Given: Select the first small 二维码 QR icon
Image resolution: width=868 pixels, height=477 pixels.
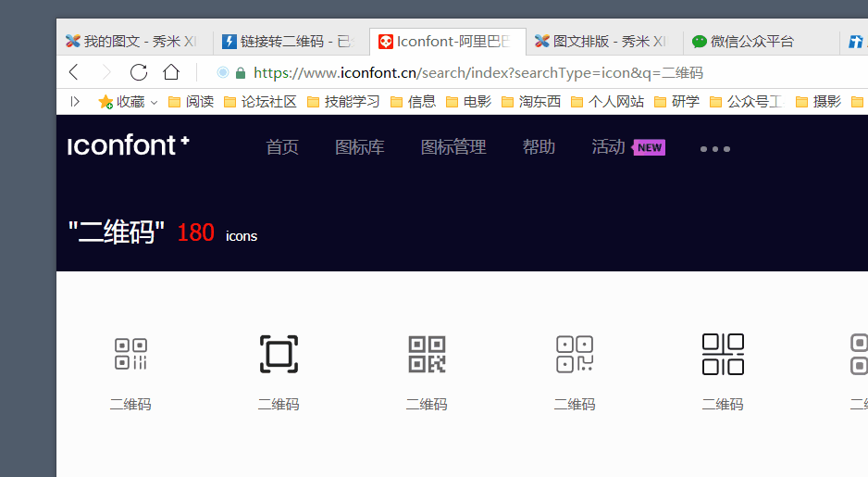Looking at the screenshot, I should coord(130,354).
